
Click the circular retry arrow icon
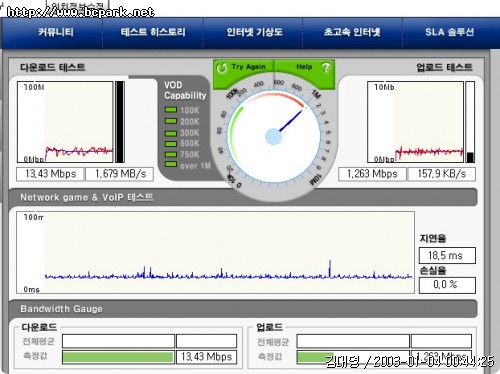tap(221, 68)
